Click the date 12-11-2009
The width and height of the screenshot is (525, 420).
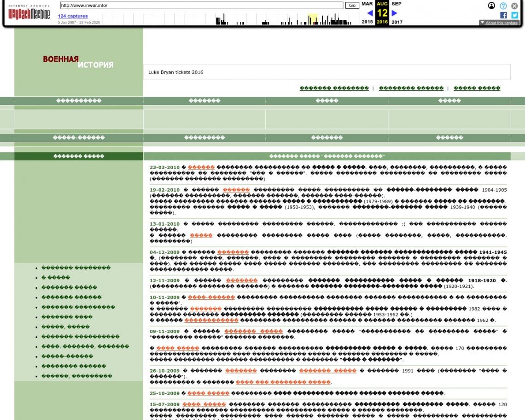[x=164, y=280]
